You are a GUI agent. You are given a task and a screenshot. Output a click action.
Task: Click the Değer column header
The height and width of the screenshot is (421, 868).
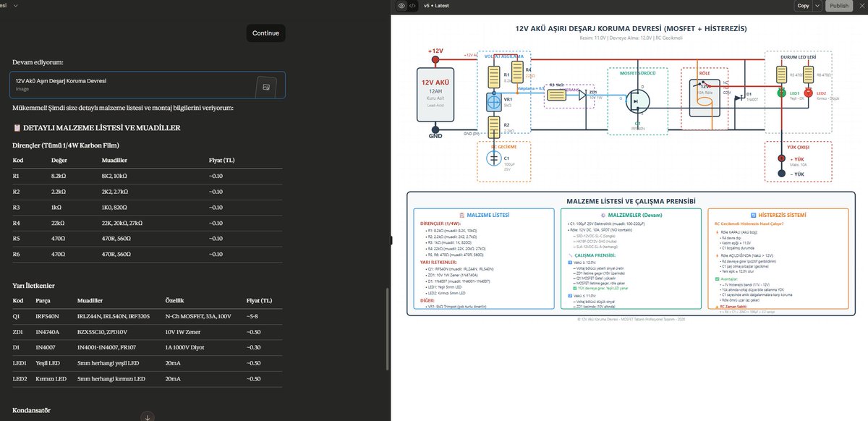pyautogui.click(x=59, y=161)
